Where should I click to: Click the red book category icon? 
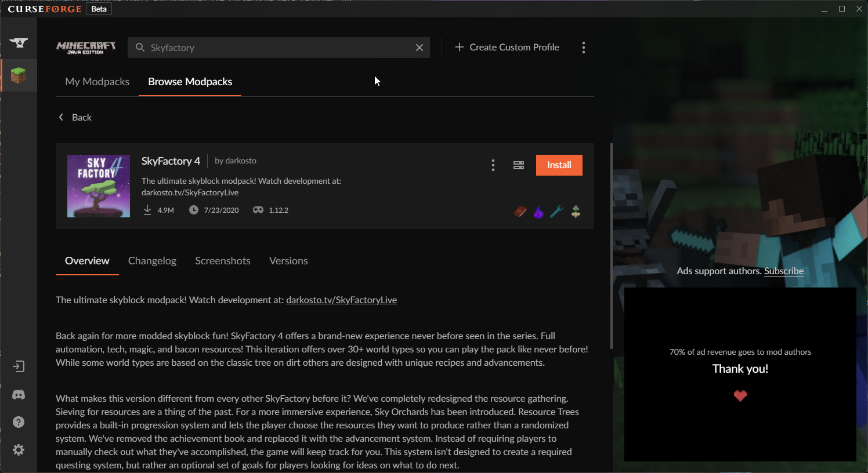pyautogui.click(x=520, y=212)
